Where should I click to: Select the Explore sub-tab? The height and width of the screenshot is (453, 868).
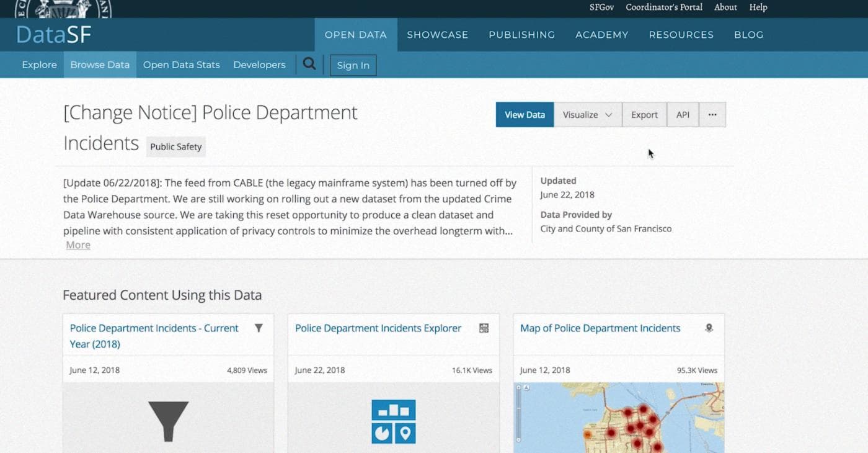tap(39, 65)
